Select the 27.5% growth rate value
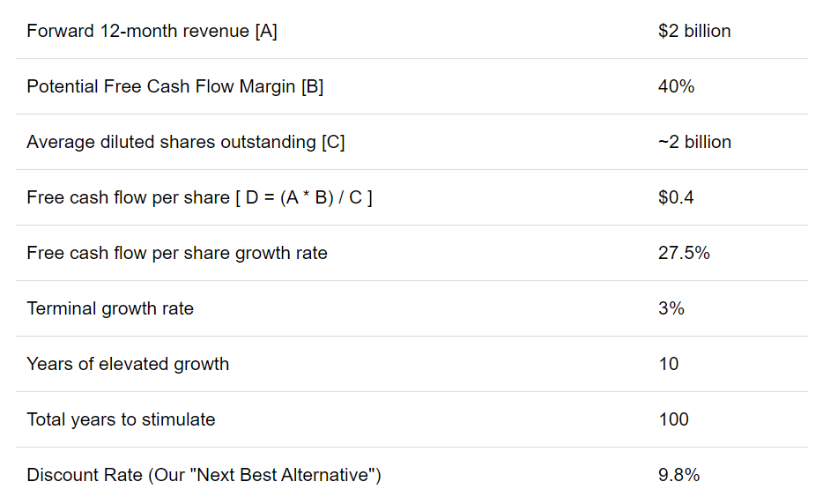This screenshot has width=823, height=504. (x=684, y=253)
